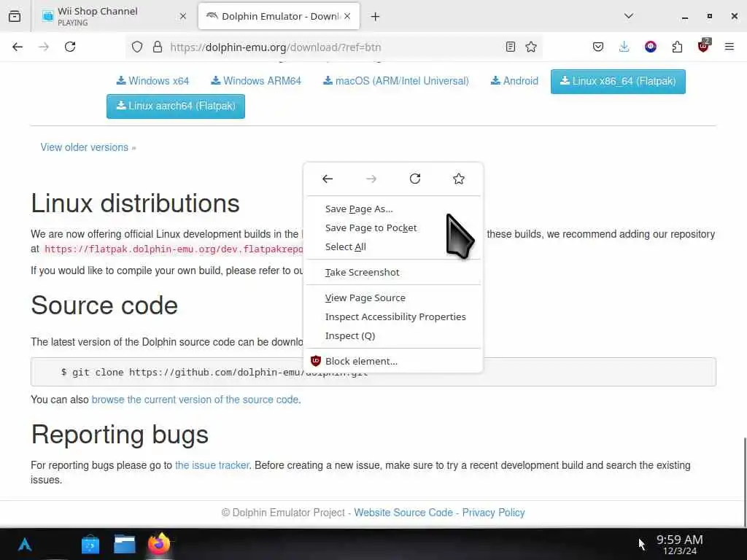747x560 pixels.
Task: Click the Linux distributions heading
Action: 135,203
